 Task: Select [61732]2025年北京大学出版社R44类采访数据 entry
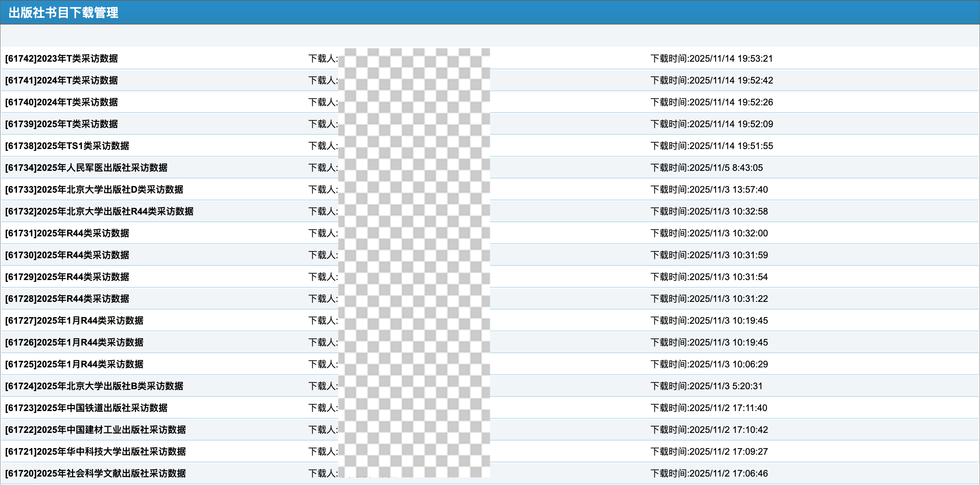99,211
